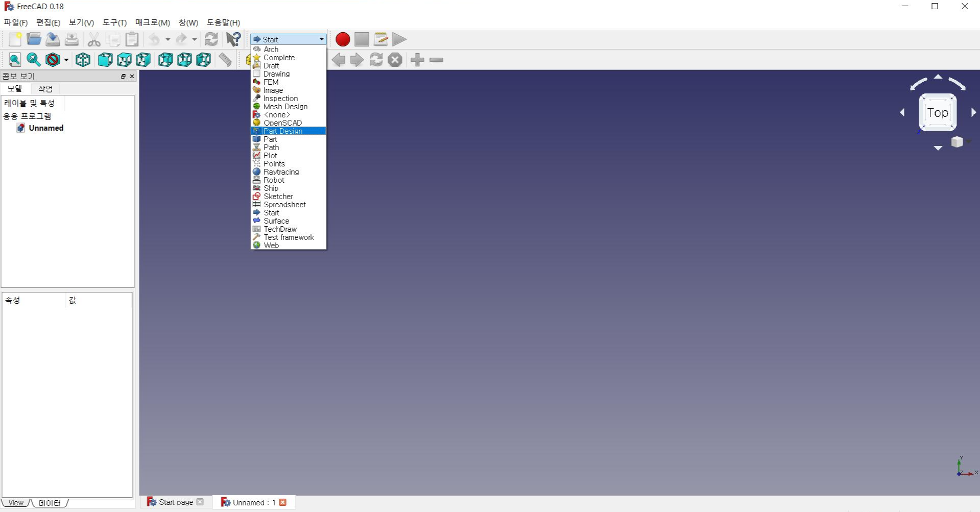The width and height of the screenshot is (980, 512).
Task: Select Mesh Design workbench
Action: coord(289,107)
